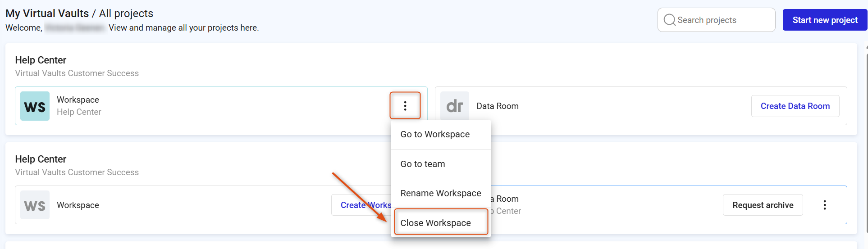
Task: Focus the Search projects field
Action: coord(716,20)
